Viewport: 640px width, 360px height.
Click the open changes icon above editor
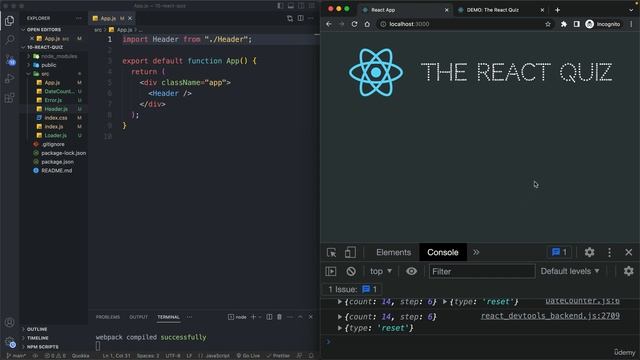(290, 18)
